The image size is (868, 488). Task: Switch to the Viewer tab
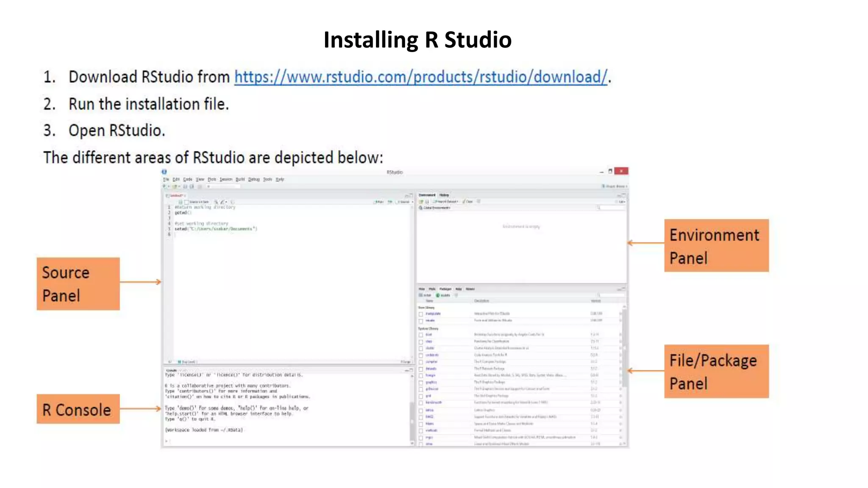pyautogui.click(x=470, y=289)
